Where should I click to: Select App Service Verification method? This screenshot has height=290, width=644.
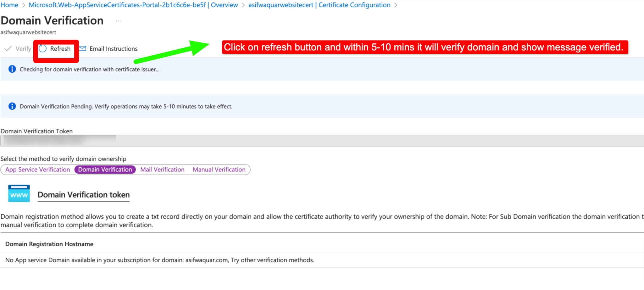[x=37, y=170]
